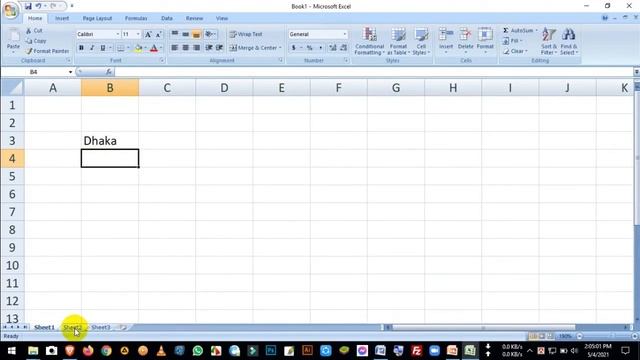This screenshot has height=360, width=640.
Task: Open the font color dropdown arrow
Action: [161, 48]
